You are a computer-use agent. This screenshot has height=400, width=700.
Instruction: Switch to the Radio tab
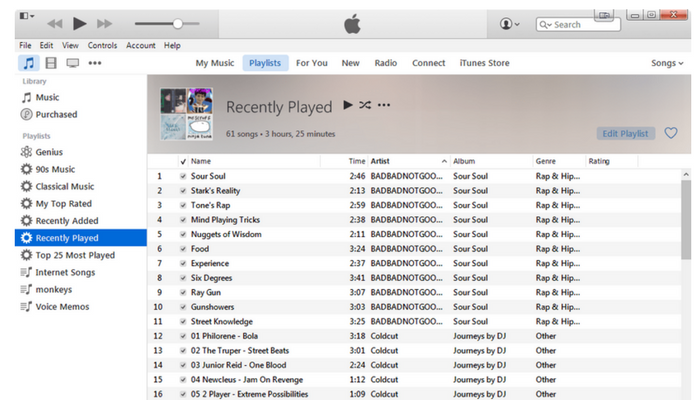coord(386,63)
